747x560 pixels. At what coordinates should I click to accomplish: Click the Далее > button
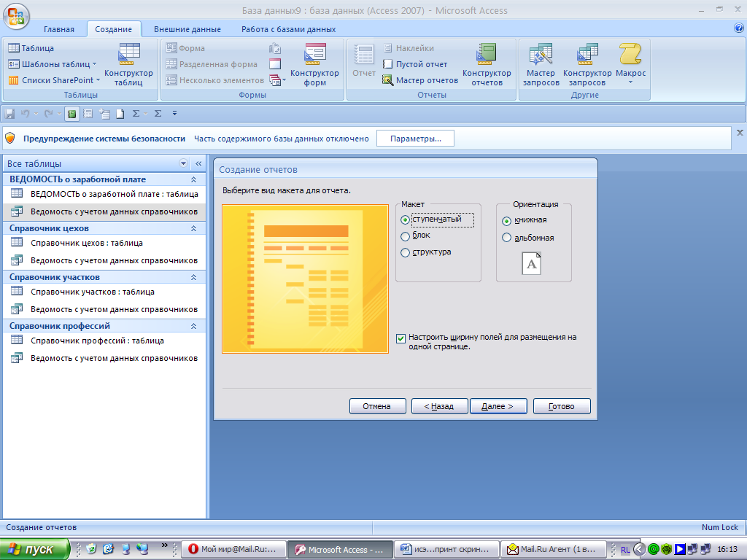(498, 406)
